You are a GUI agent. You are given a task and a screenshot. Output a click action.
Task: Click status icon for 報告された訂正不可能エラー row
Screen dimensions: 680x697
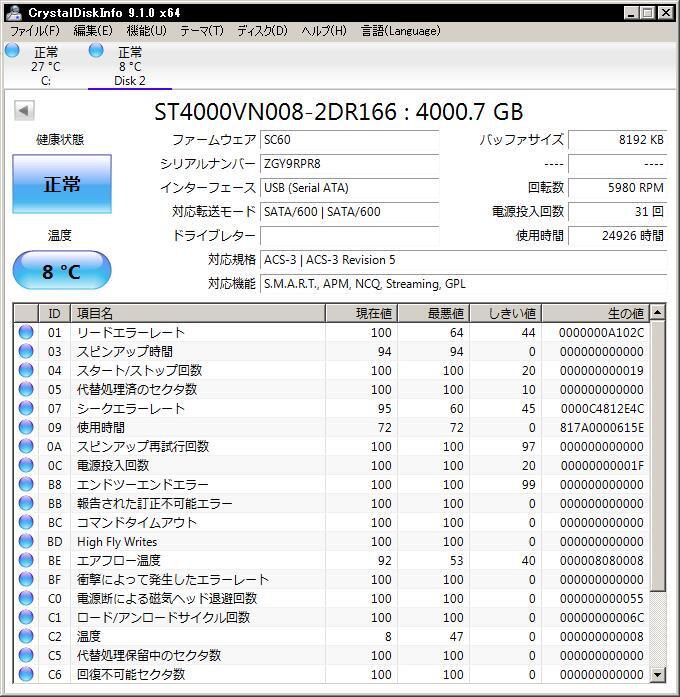click(x=26, y=503)
